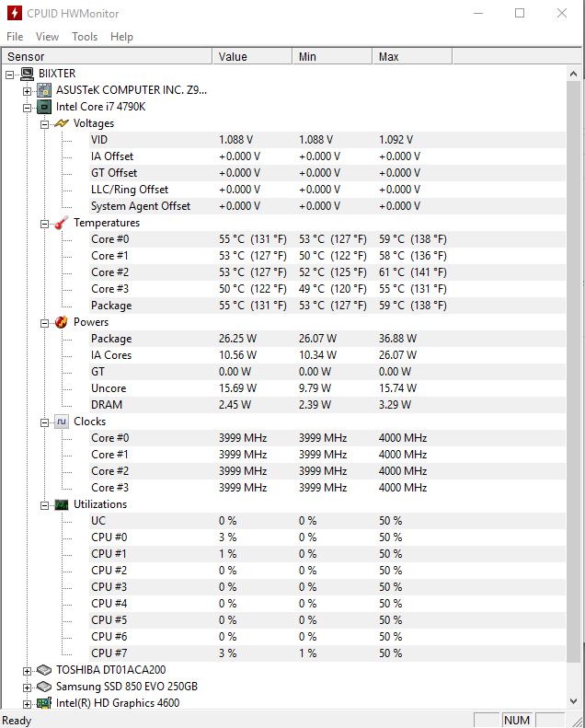This screenshot has height=728, width=585.
Task: Click the Voltages lightning icon
Action: click(62, 123)
